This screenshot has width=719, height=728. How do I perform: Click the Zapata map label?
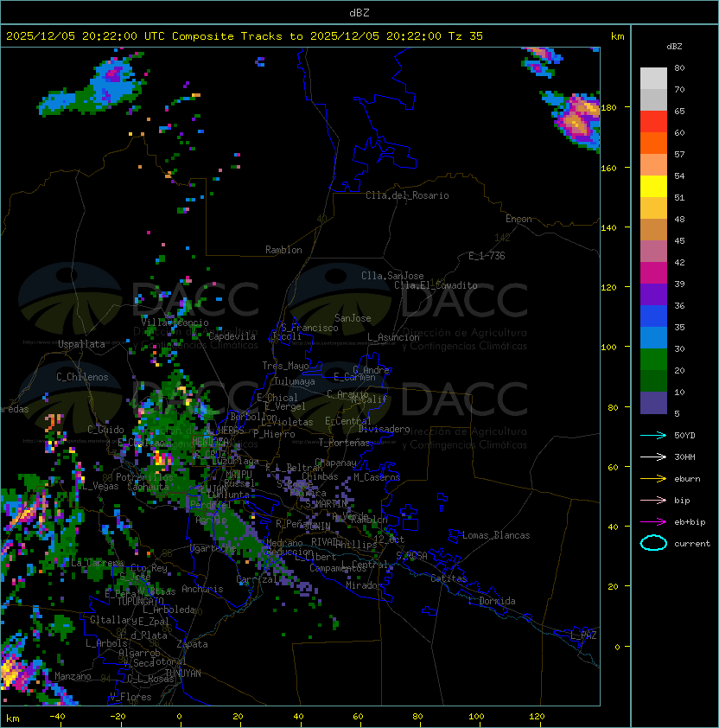point(192,644)
